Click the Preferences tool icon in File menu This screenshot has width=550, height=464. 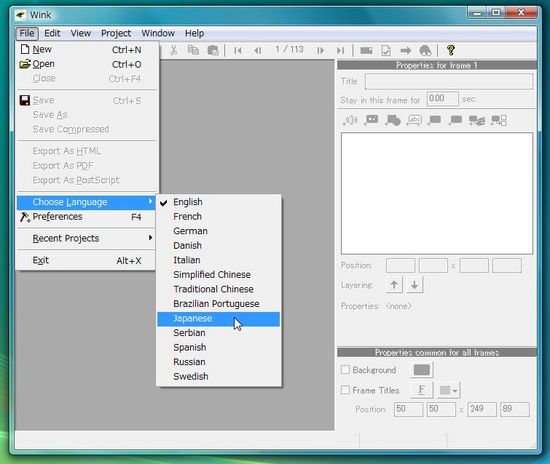pyautogui.click(x=25, y=217)
